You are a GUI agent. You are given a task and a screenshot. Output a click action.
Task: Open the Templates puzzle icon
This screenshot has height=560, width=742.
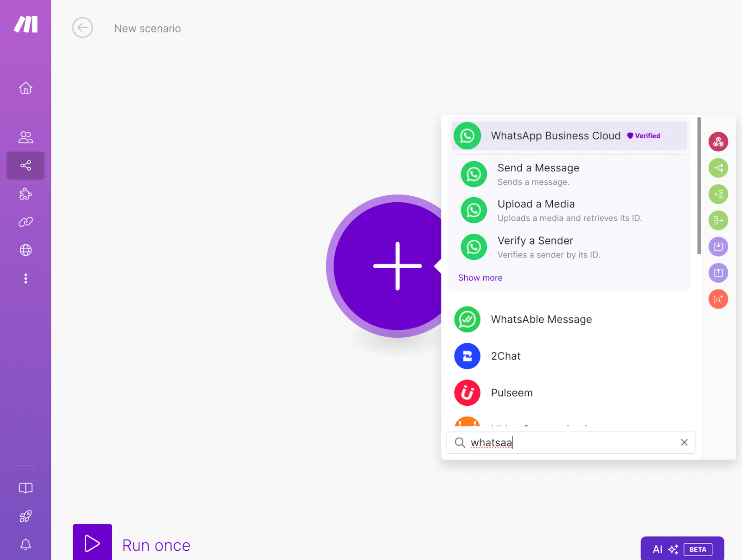tap(26, 193)
